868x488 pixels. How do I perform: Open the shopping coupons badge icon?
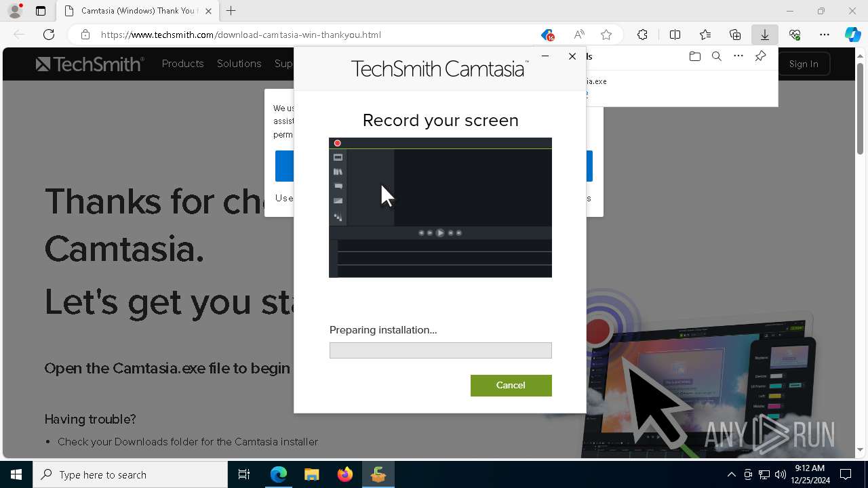548,35
